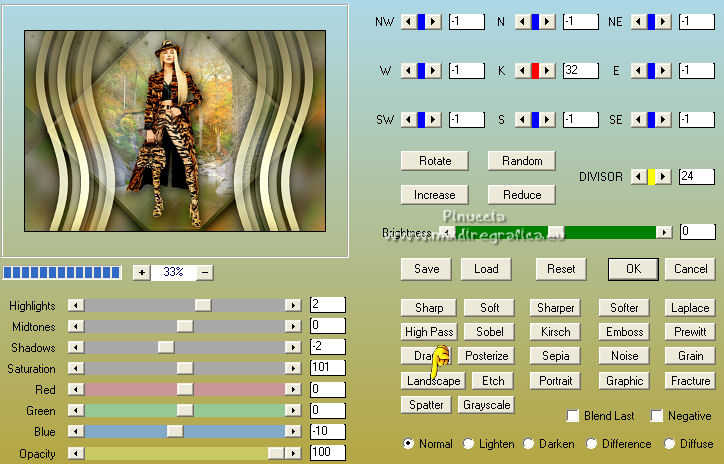
Task: Click the Increase button
Action: [435, 194]
